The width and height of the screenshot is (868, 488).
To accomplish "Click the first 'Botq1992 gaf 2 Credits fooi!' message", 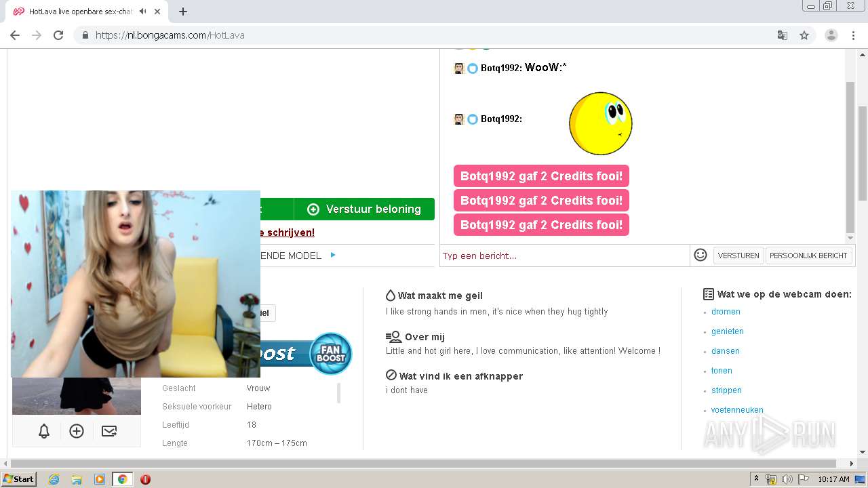I will (541, 176).
